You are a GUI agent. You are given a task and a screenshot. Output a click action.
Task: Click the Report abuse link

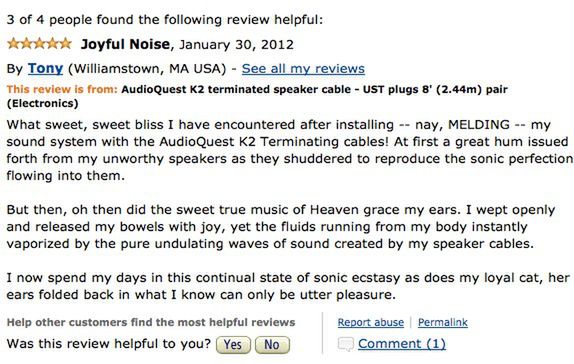(370, 322)
